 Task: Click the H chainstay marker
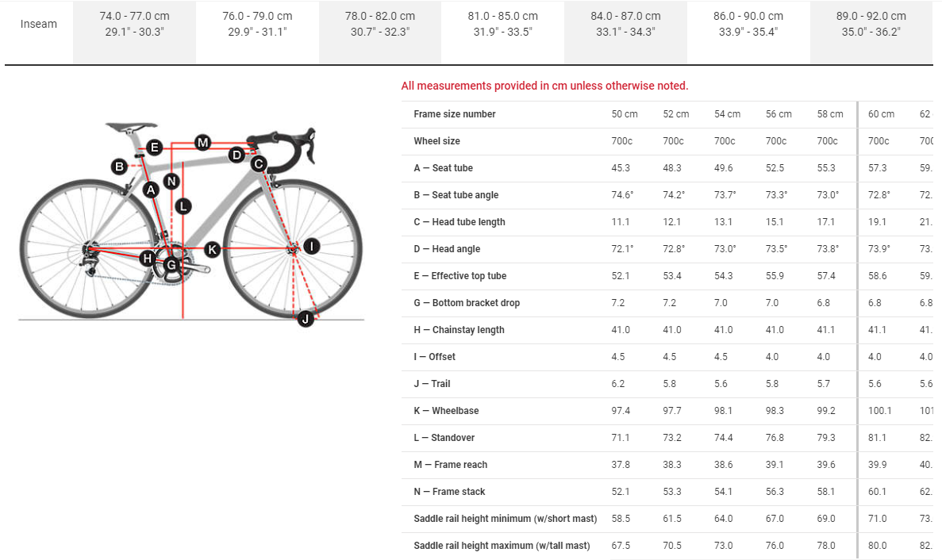pos(148,258)
